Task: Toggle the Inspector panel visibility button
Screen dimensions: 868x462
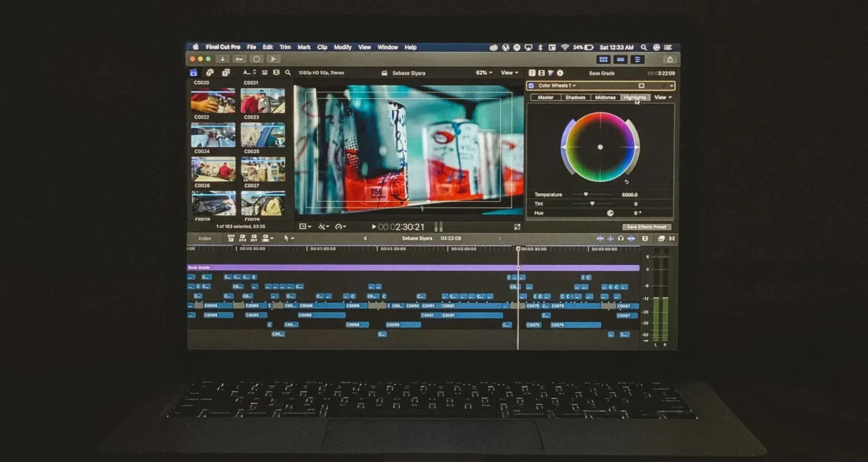Action: 637,59
